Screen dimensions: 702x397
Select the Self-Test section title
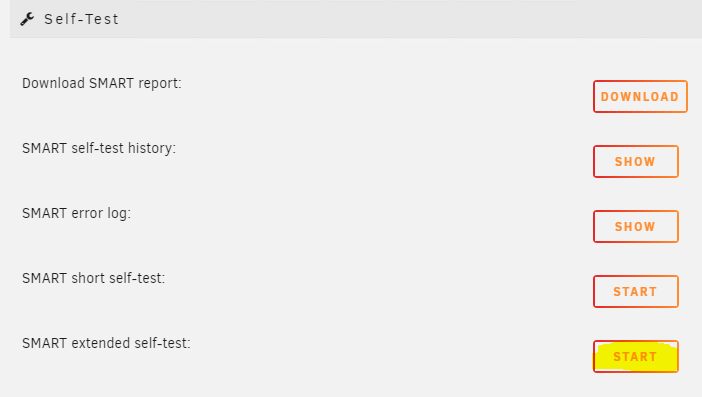pos(81,19)
